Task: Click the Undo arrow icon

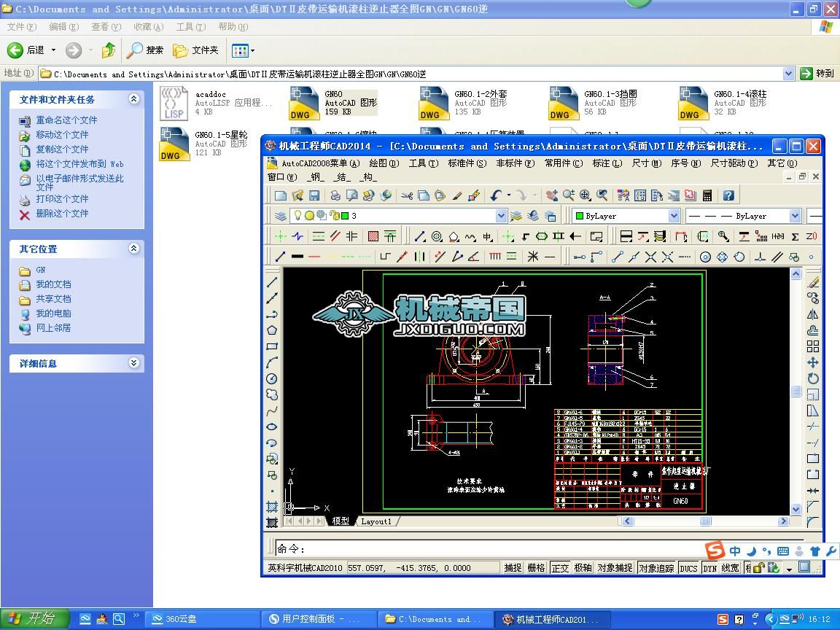Action: tap(497, 195)
